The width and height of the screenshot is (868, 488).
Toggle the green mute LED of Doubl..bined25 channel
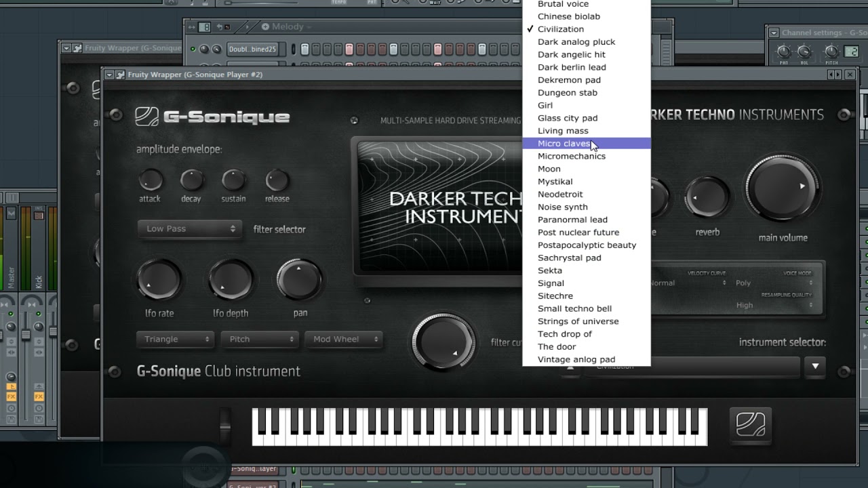coord(193,49)
